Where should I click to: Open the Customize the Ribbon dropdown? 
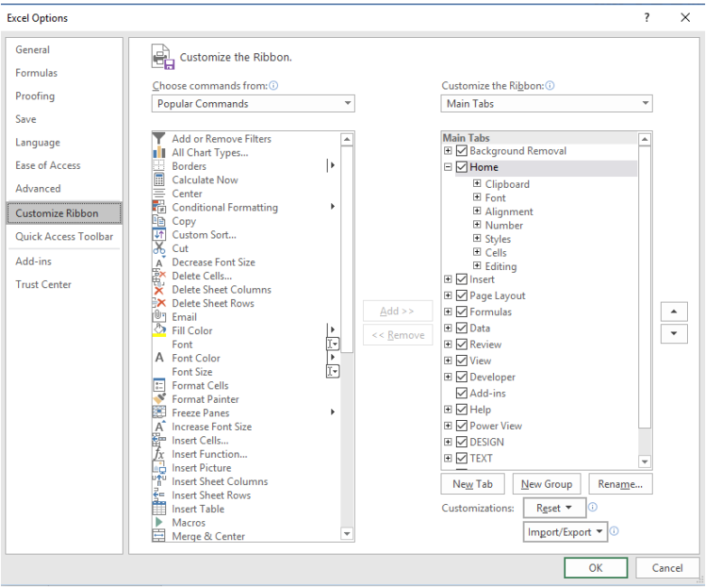[x=546, y=104]
